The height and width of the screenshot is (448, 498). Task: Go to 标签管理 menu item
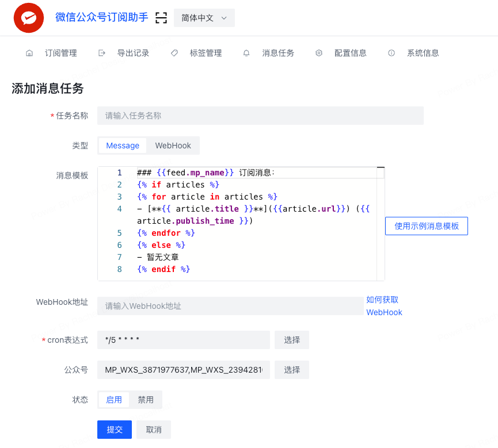pyautogui.click(x=206, y=53)
